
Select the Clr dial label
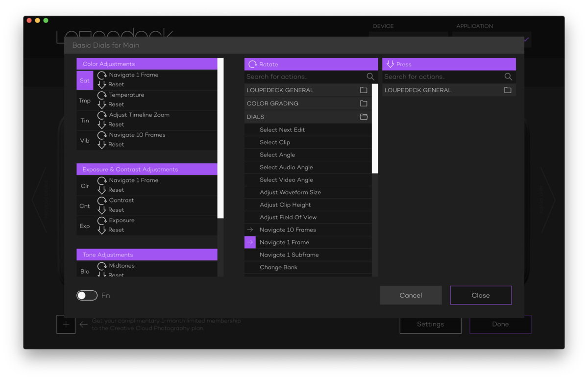[85, 186]
